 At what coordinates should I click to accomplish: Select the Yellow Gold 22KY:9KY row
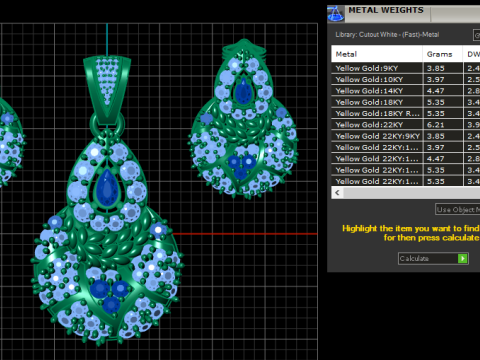pos(406,136)
